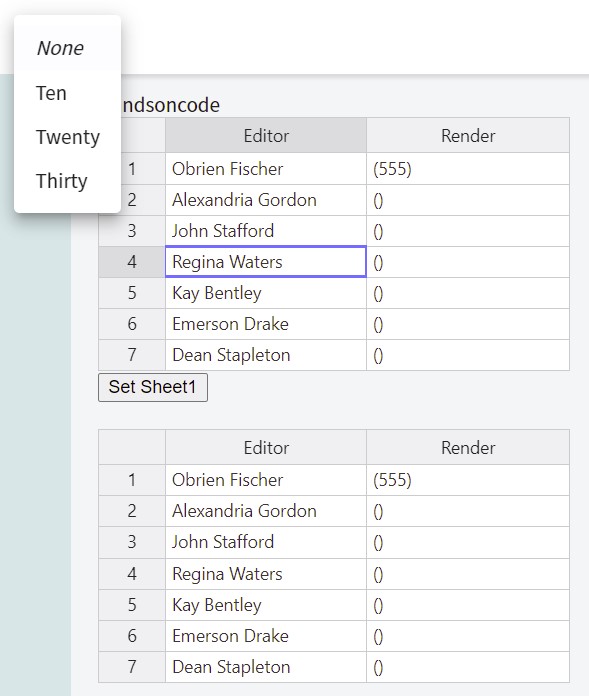Select Thirty from the open menu
Image resolution: width=589 pixels, height=696 pixels.
[67, 181]
